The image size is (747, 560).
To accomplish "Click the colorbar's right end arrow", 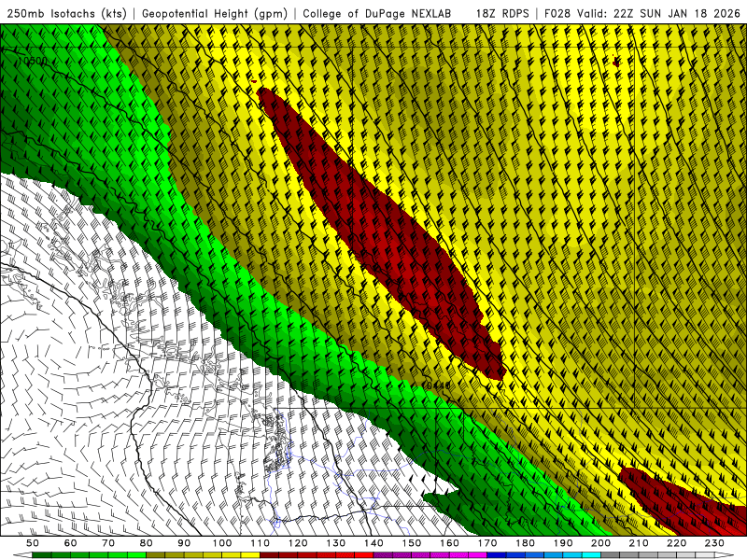I will click(725, 555).
